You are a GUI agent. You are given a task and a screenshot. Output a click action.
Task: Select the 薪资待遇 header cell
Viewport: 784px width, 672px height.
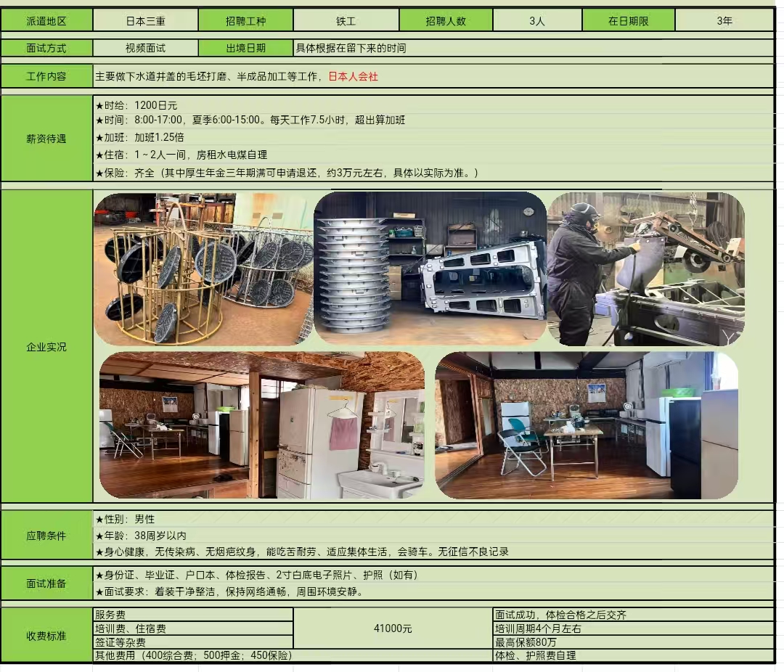coord(46,139)
